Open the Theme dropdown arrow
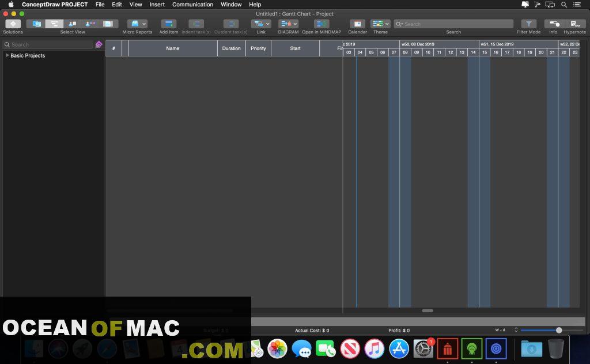This screenshot has height=364, width=590. 387,24
